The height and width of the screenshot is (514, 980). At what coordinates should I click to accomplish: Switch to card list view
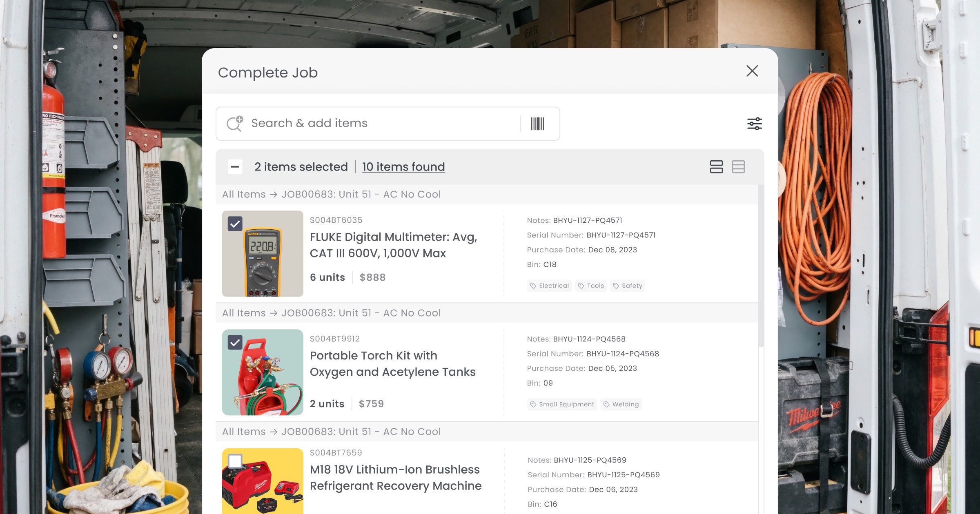(x=716, y=167)
